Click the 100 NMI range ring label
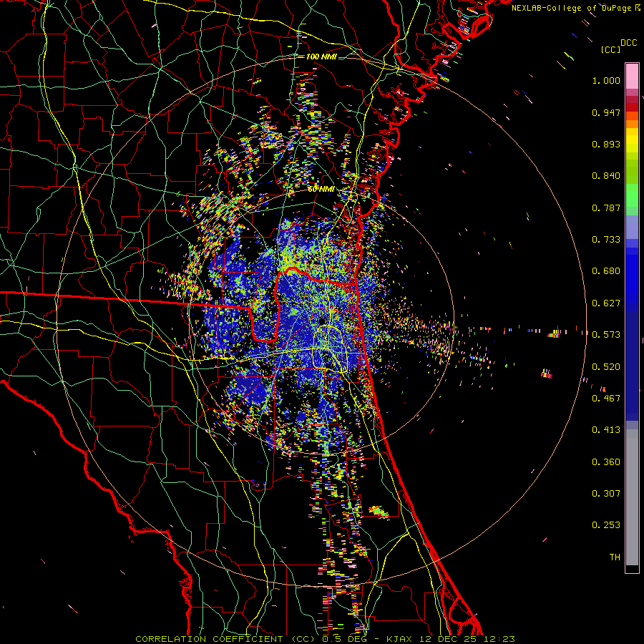 pos(321,57)
